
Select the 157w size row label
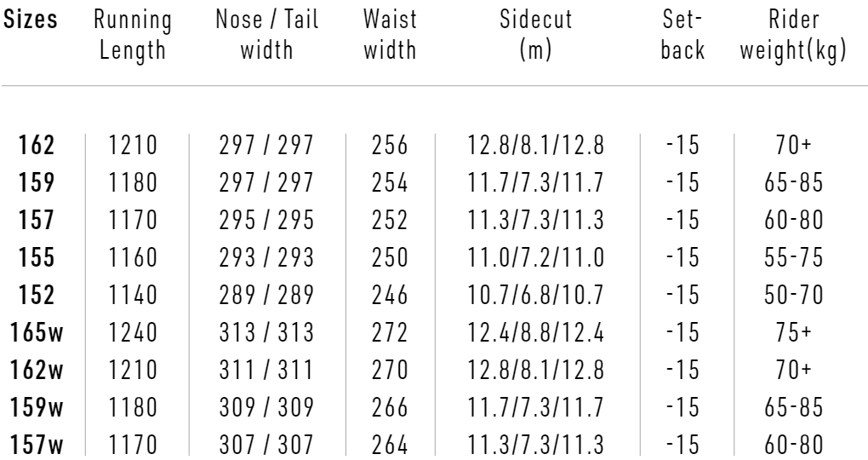pos(37,445)
